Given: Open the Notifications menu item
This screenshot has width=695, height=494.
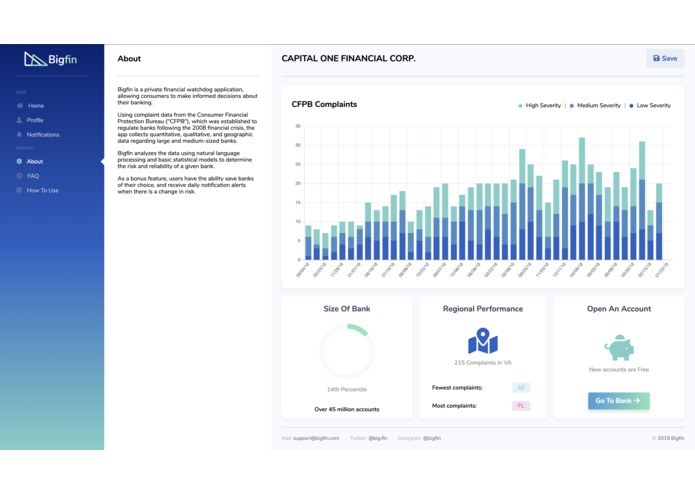Looking at the screenshot, I should click(x=38, y=134).
